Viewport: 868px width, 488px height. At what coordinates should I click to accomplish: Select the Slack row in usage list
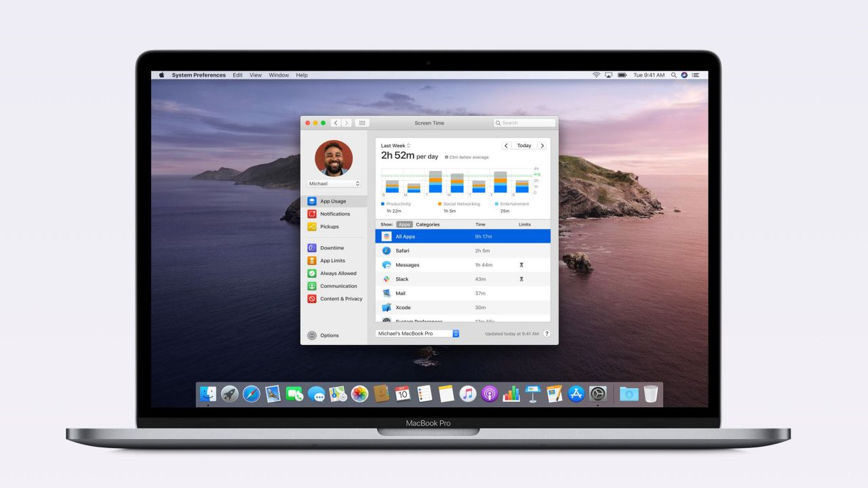(x=463, y=279)
